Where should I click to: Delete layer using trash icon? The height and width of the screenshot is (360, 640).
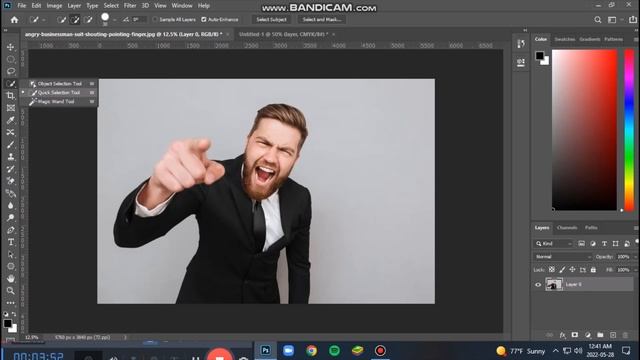coord(625,335)
